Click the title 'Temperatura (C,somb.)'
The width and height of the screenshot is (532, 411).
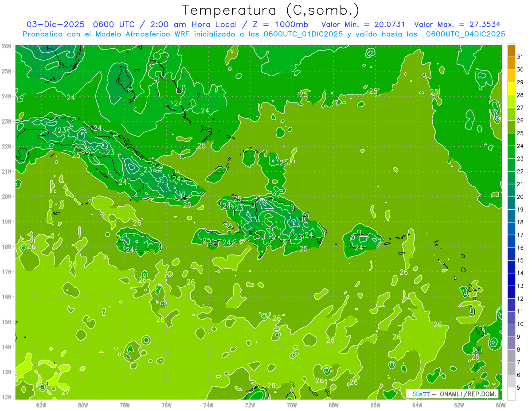coord(271,10)
